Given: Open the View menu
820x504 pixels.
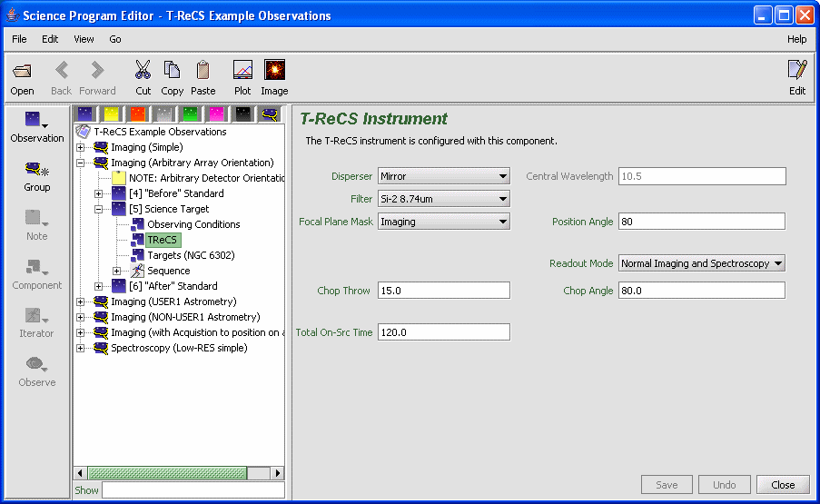Looking at the screenshot, I should pyautogui.click(x=84, y=39).
